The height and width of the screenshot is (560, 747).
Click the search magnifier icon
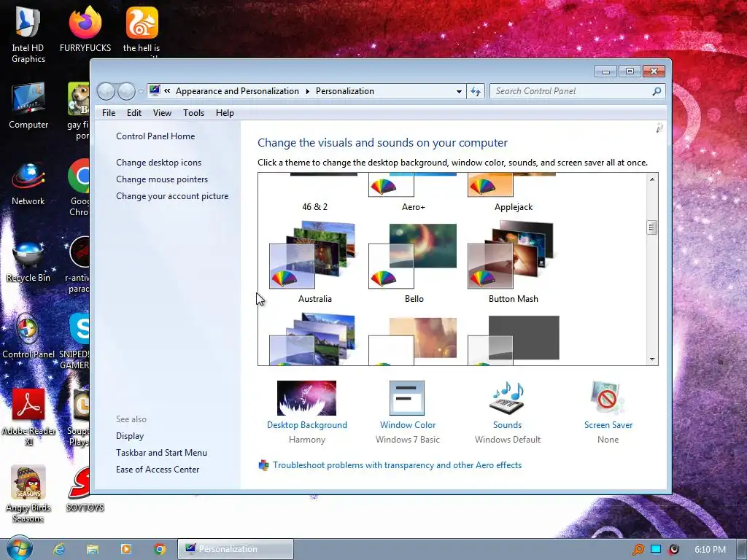(657, 91)
